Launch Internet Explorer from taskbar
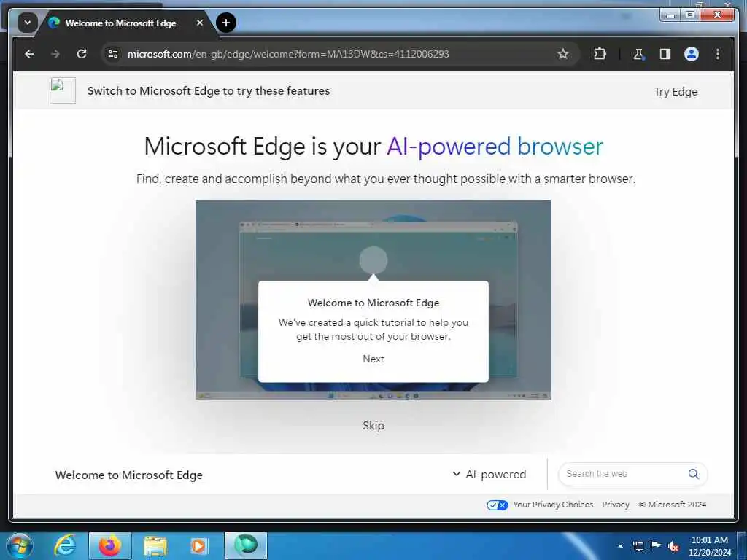Image resolution: width=747 pixels, height=560 pixels. tap(65, 545)
